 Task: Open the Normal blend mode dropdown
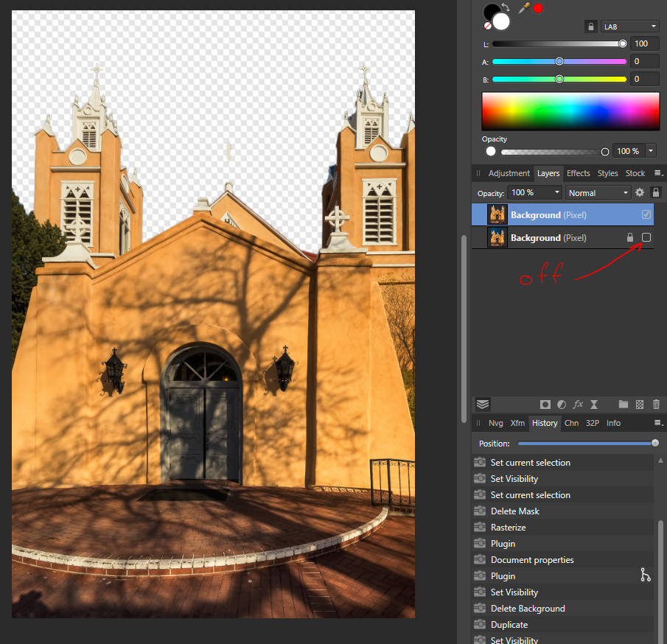pyautogui.click(x=598, y=192)
